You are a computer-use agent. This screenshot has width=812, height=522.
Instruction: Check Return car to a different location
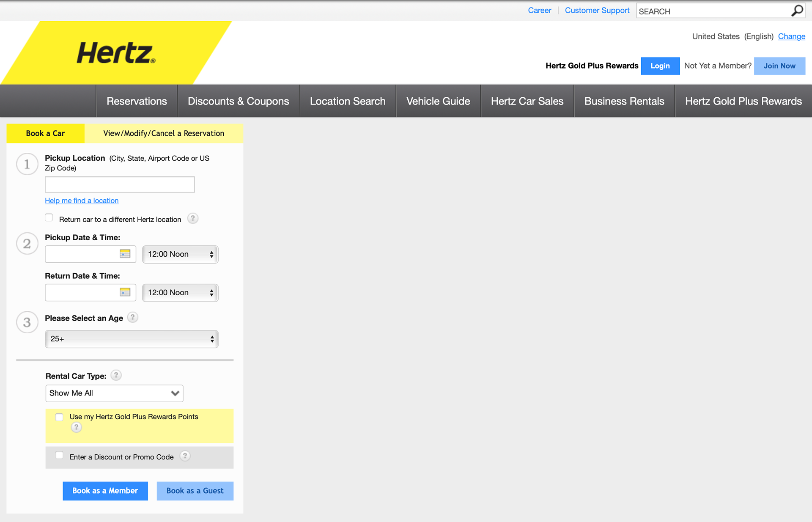coord(49,218)
